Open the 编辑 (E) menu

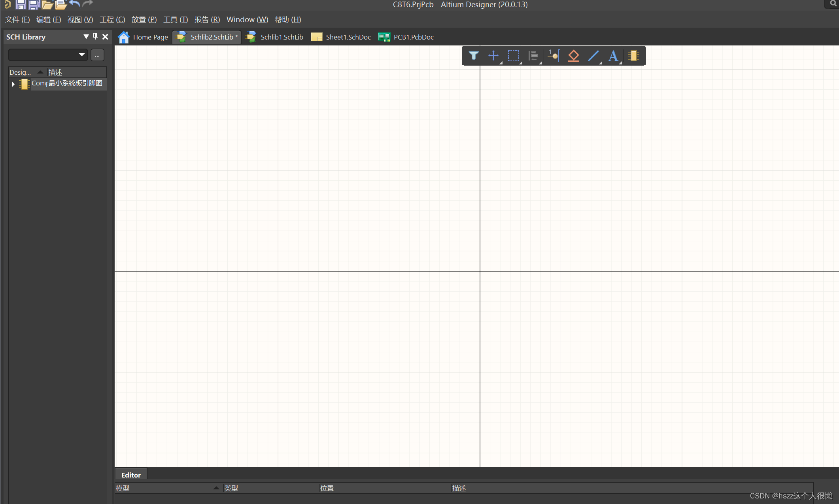point(49,19)
